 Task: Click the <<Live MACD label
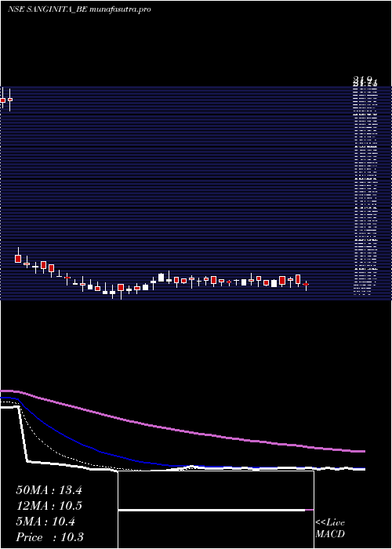(x=330, y=529)
